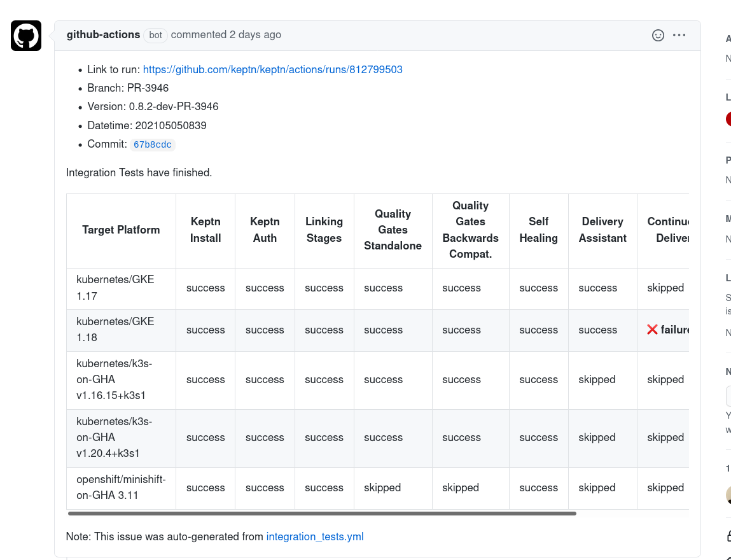Add a reaction via the smiley icon
Viewport: 731px width, 560px height.
(x=658, y=36)
